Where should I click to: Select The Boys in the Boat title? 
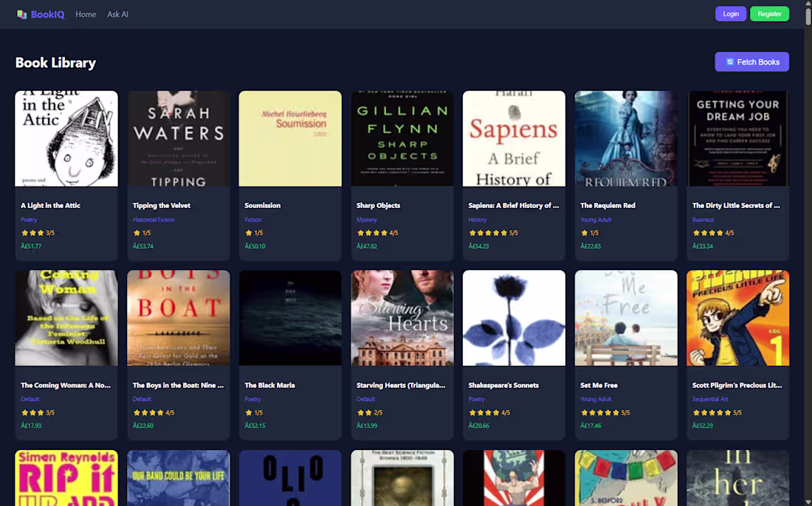[x=178, y=386]
